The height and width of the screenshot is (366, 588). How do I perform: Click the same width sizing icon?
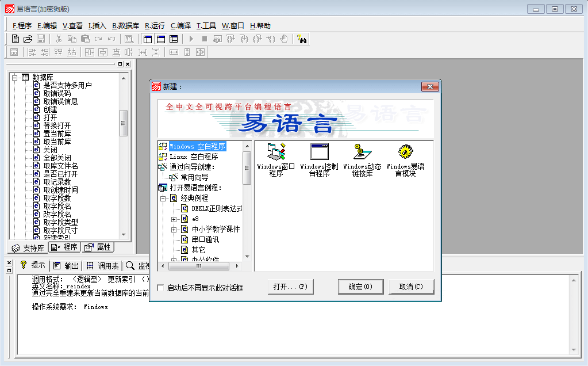click(174, 52)
